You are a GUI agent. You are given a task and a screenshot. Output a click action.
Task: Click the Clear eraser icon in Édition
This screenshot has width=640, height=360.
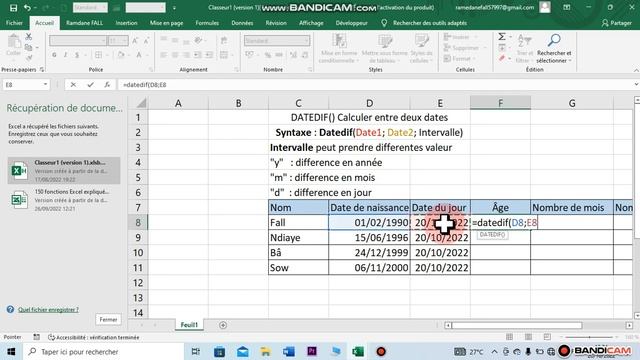tap(502, 58)
